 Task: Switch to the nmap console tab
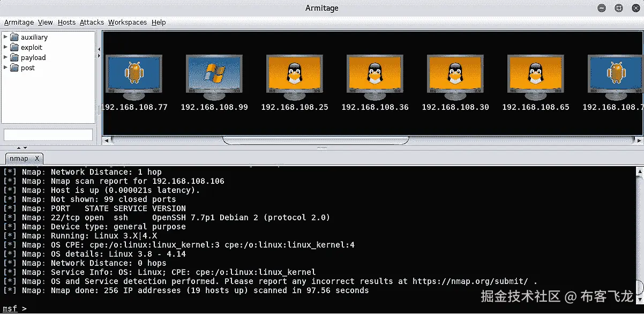point(19,159)
